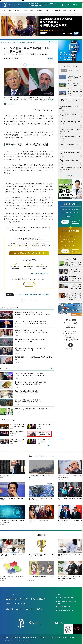Go to page 2 in the bottom pagination
Screen dimensions: 83x644
tap(27, 300)
